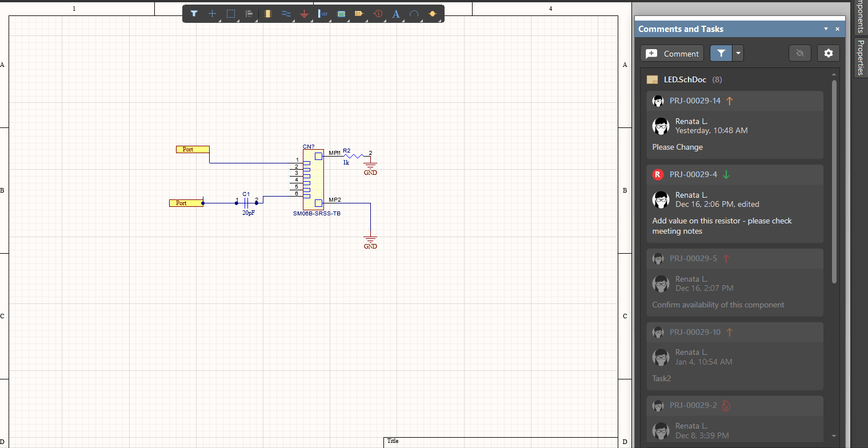Choose the place arc drawing tool

coord(414,14)
